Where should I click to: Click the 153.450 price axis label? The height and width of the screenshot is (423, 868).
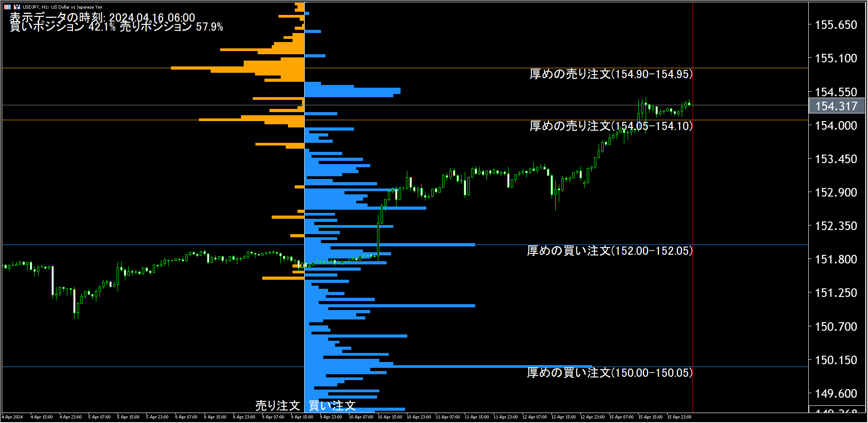(836, 159)
